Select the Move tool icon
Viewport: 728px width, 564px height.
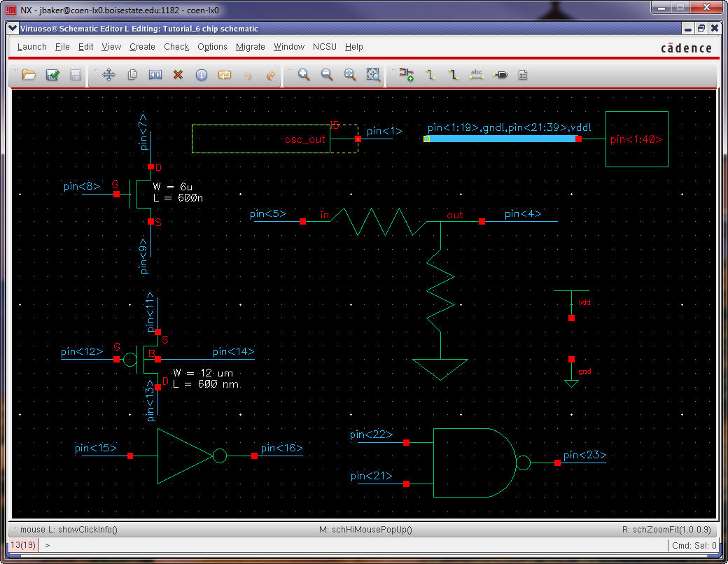[x=108, y=75]
